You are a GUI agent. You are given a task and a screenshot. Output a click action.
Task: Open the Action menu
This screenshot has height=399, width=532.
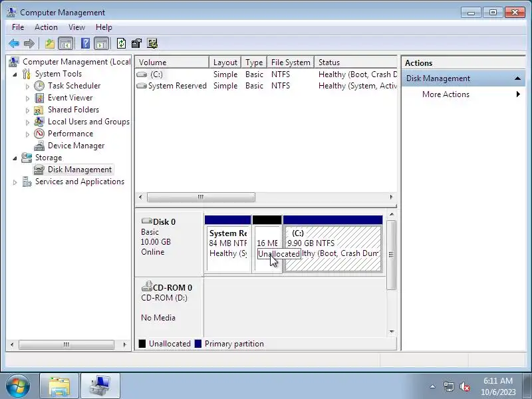46,27
